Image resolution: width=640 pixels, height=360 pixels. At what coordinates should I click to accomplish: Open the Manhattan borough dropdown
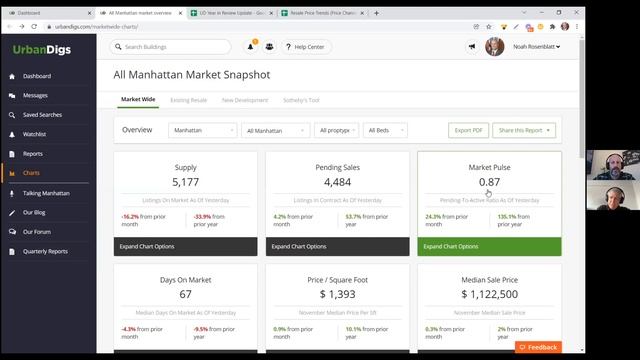point(203,130)
